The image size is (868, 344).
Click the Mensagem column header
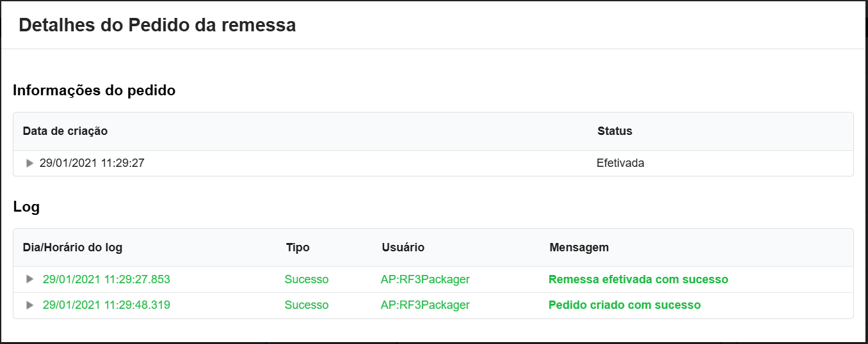coord(579,247)
